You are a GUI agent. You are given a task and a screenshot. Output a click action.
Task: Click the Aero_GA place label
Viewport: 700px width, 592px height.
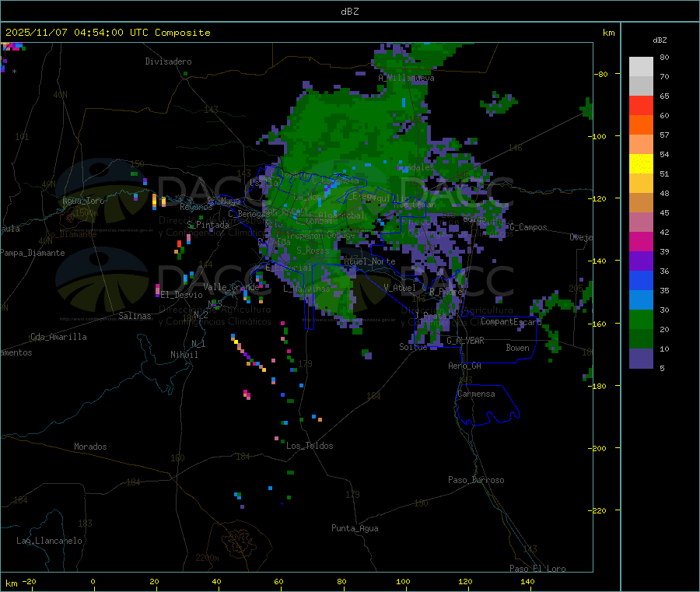pos(465,366)
